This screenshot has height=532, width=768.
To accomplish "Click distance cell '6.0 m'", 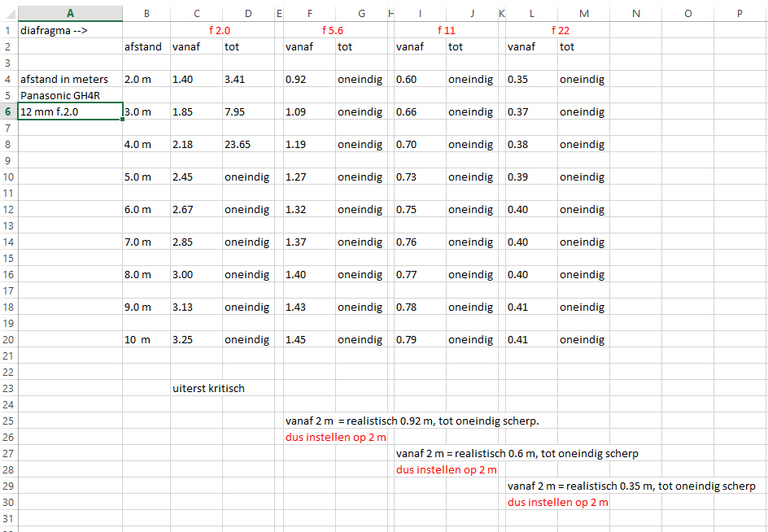I will click(146, 209).
